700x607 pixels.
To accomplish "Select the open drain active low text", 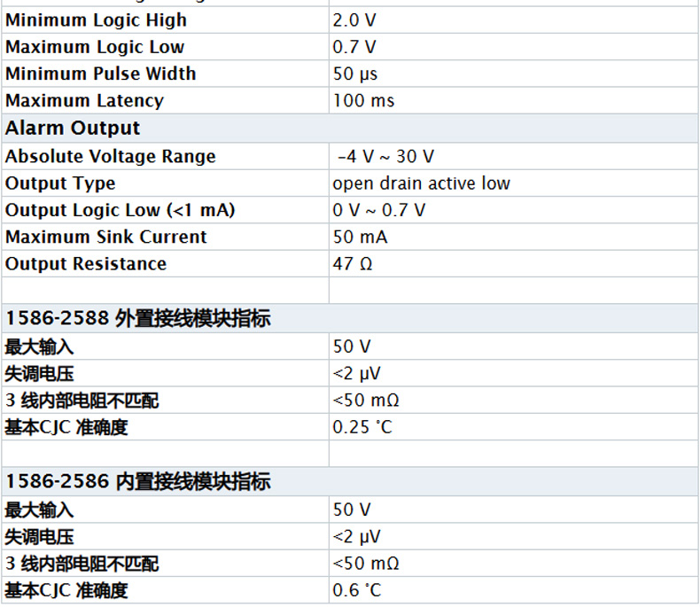I will tap(421, 183).
